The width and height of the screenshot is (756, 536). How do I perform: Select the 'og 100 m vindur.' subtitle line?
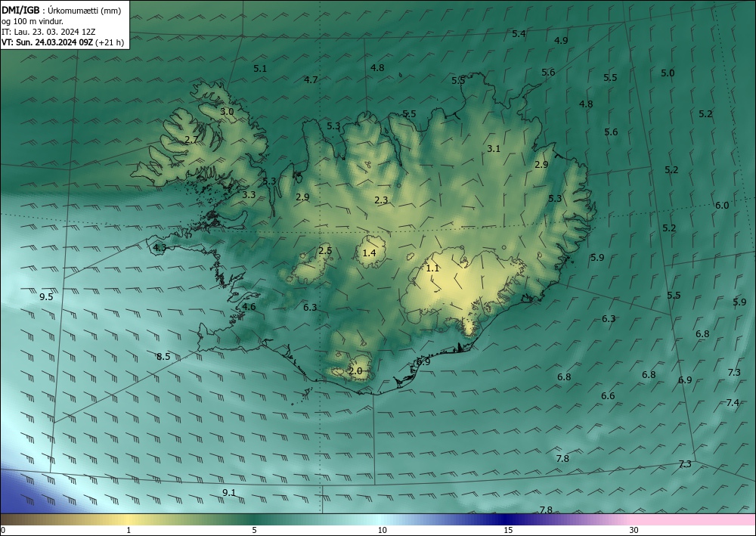coord(33,21)
